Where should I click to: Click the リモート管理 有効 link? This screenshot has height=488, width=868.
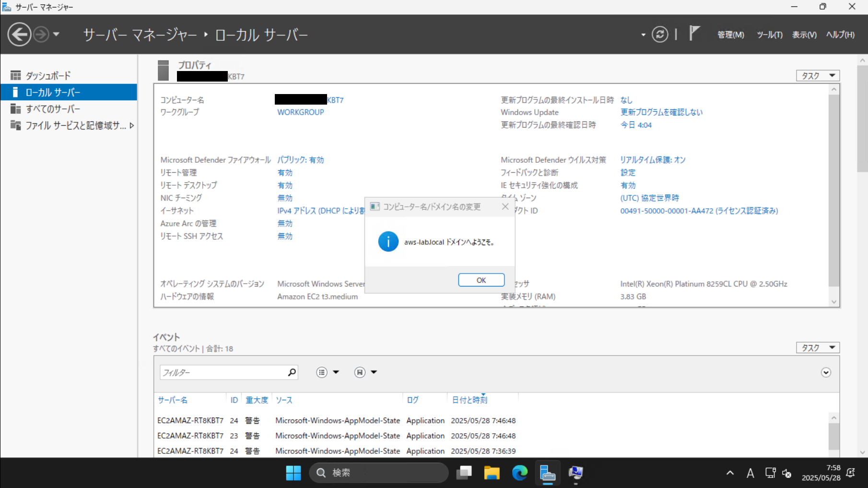[285, 173]
